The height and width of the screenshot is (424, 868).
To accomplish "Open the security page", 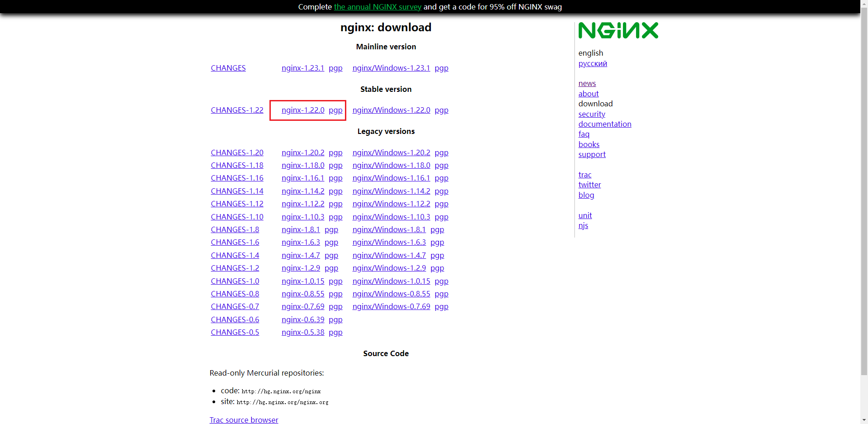I will tap(591, 114).
